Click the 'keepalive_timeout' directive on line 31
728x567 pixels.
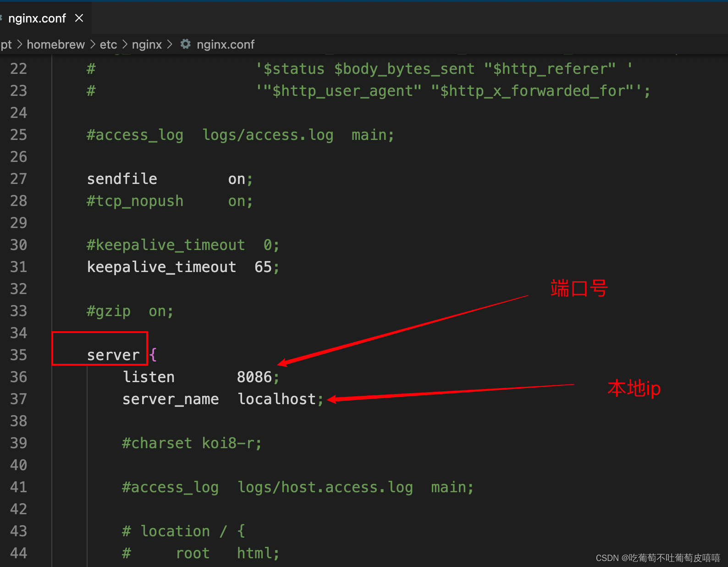click(161, 267)
